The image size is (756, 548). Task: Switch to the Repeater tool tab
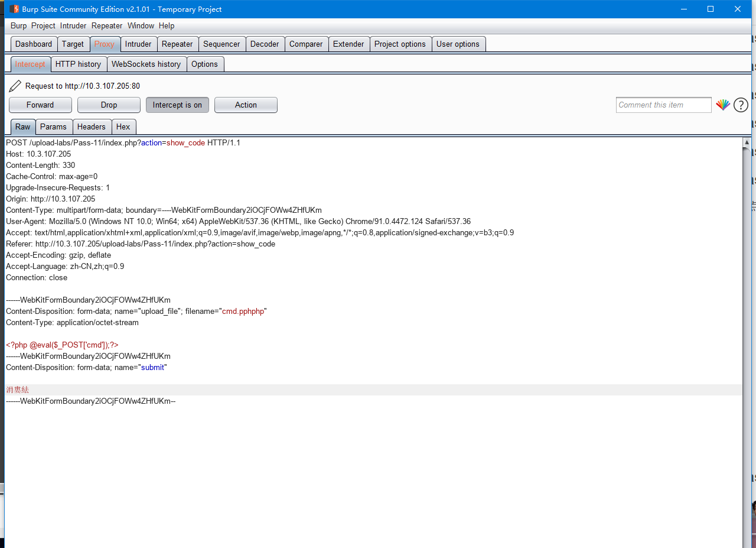[177, 44]
